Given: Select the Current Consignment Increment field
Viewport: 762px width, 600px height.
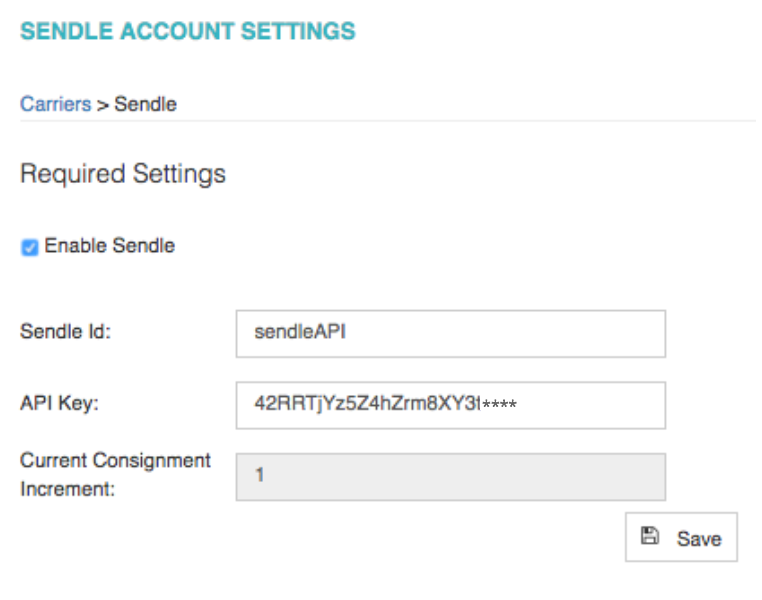Looking at the screenshot, I should tap(451, 477).
